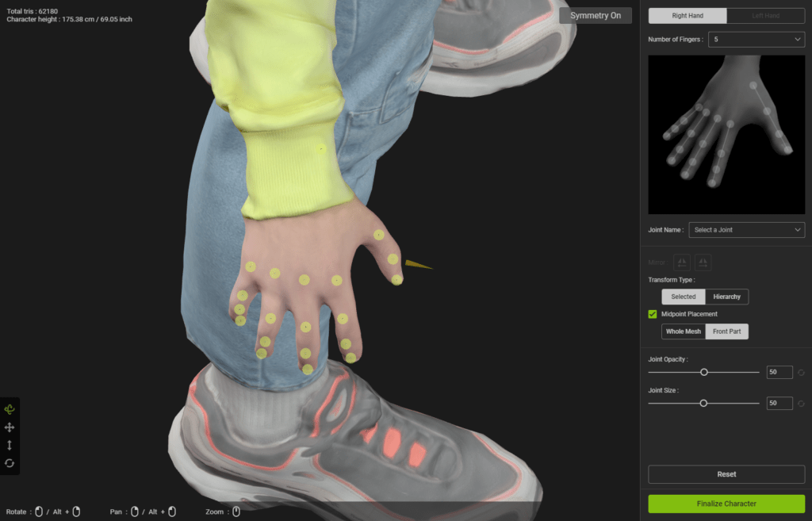This screenshot has height=521, width=812.
Task: Select the vertical zoom arrow icon
Action: click(x=10, y=446)
